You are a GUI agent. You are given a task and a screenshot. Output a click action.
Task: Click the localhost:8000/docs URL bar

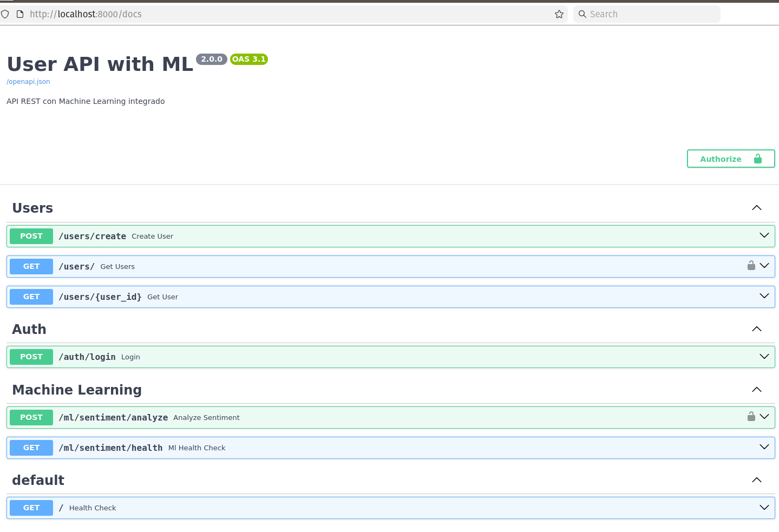[x=271, y=14]
